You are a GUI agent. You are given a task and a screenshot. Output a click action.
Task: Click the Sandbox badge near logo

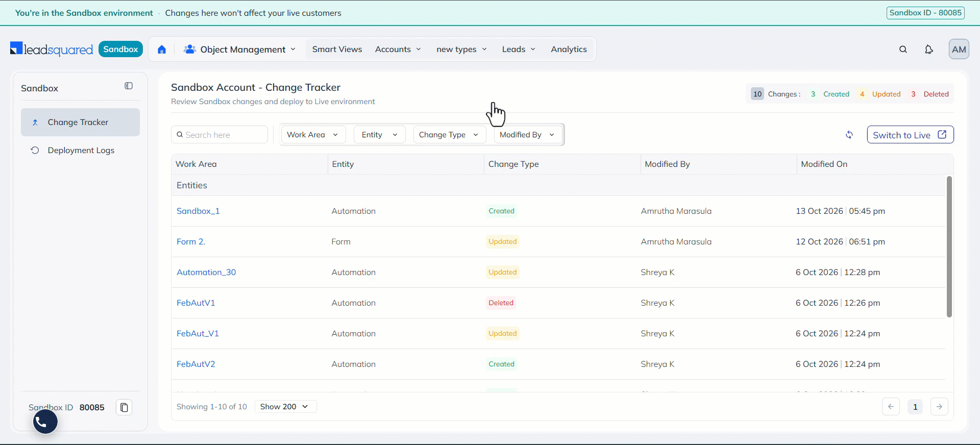coord(120,49)
